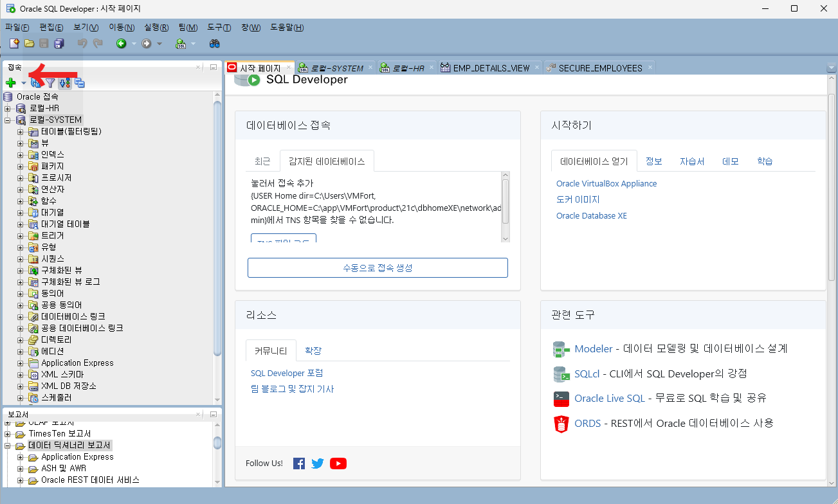Select the 확장 tab in resources
The image size is (838, 504).
313,350
